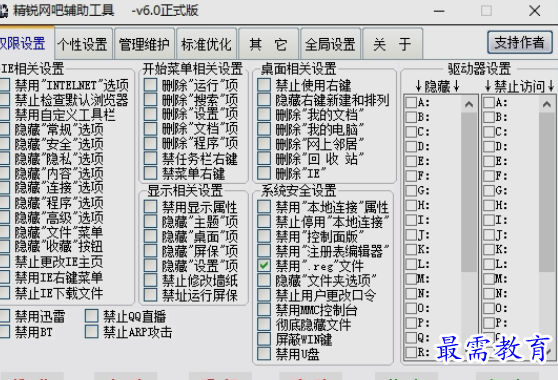The image size is (558, 380).
Task: Check 禁用"注册表编辑器" box
Action: click(264, 251)
